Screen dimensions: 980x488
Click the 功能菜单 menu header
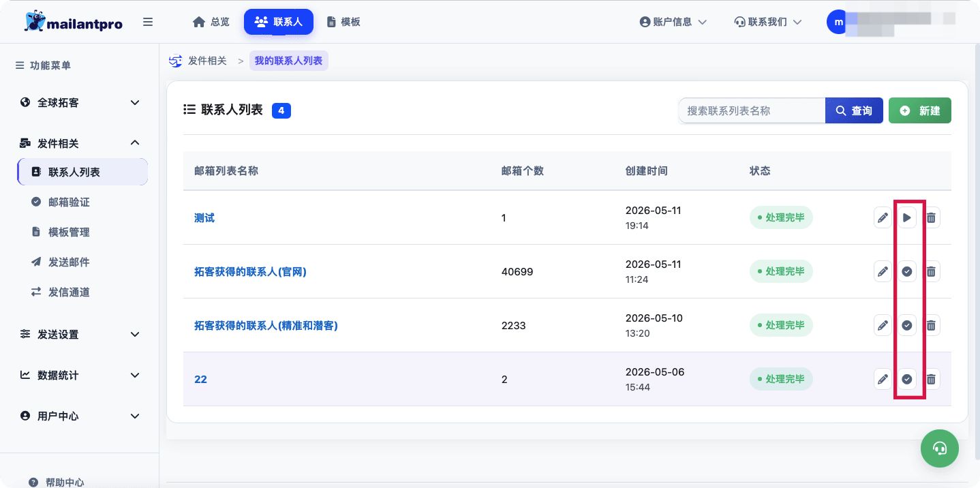(x=44, y=65)
